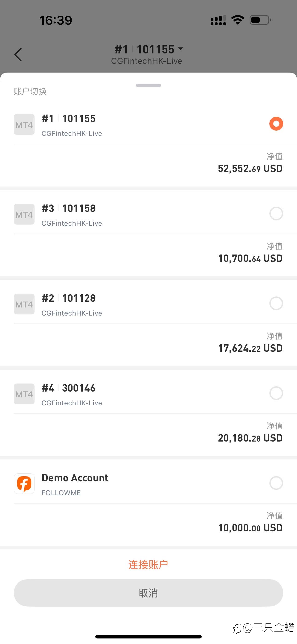Select radio button for account #2 101128
The image size is (297, 644).
click(x=276, y=303)
